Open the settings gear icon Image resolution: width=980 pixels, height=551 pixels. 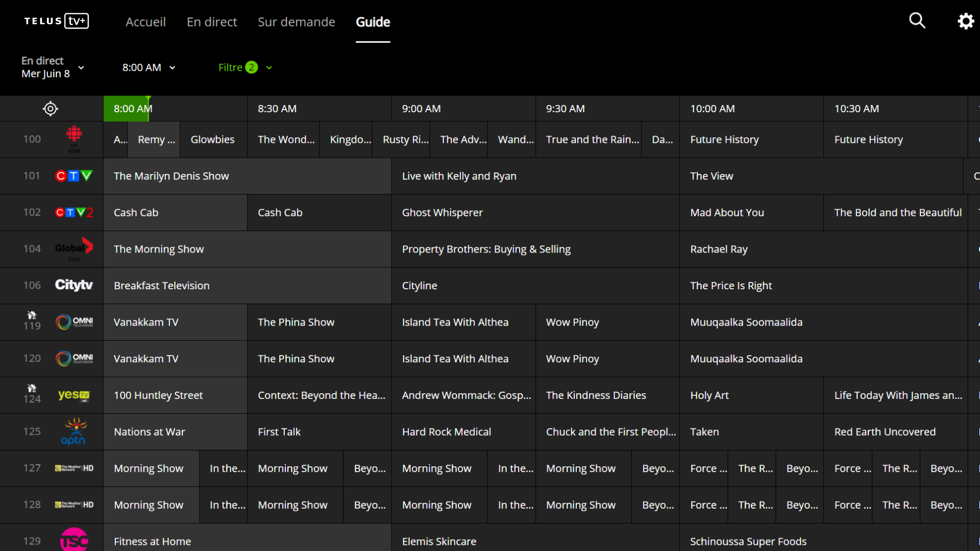pos(966,21)
